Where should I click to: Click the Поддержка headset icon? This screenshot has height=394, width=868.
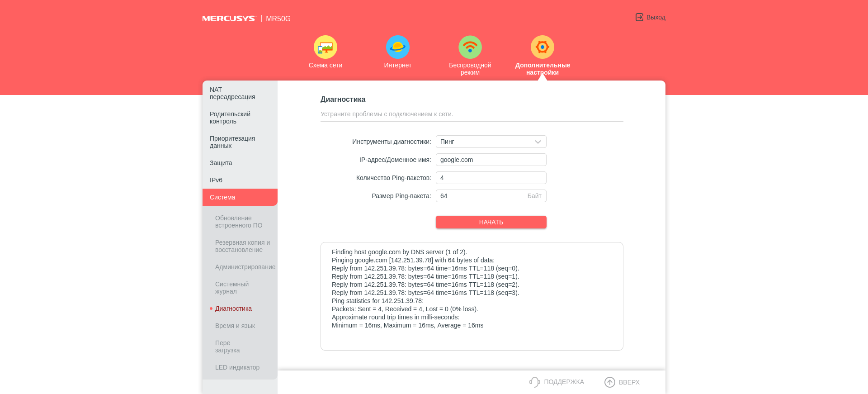535,382
